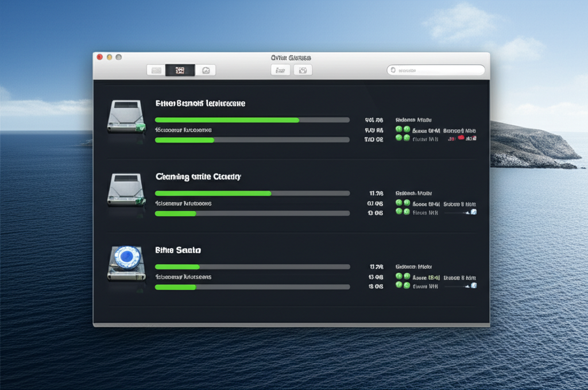The width and height of the screenshot is (588, 390).
Task: Switch to the second middle toolbar tab
Action: 303,69
